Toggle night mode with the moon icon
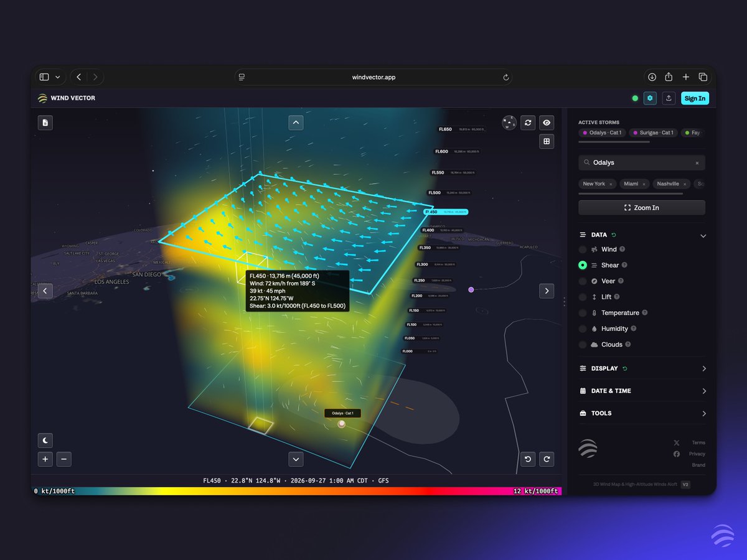This screenshot has width=747, height=560. pos(45,441)
